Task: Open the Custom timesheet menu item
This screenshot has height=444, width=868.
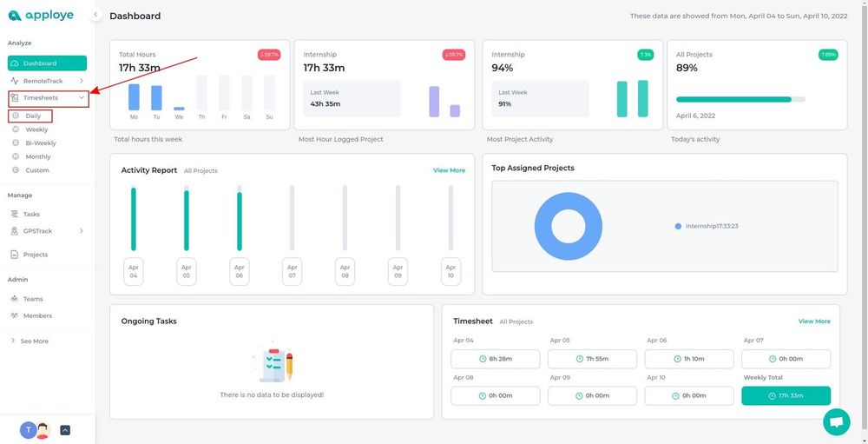Action: pos(36,170)
